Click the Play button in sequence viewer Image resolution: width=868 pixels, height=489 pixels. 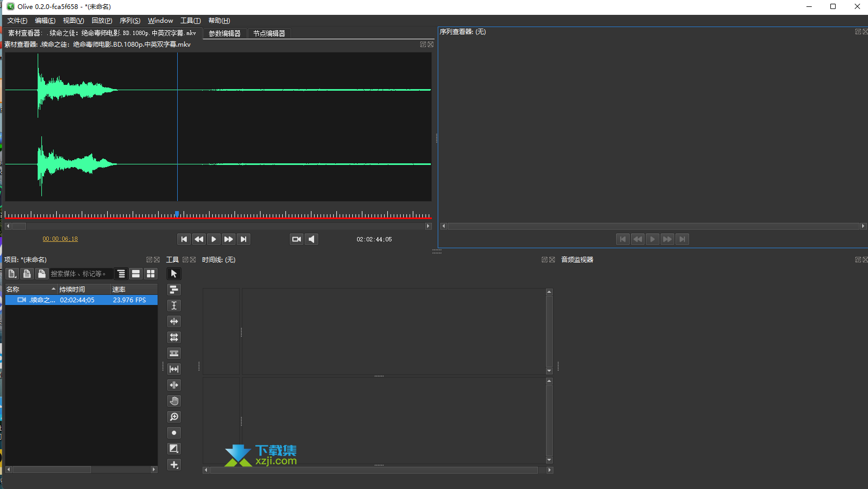[x=653, y=239]
